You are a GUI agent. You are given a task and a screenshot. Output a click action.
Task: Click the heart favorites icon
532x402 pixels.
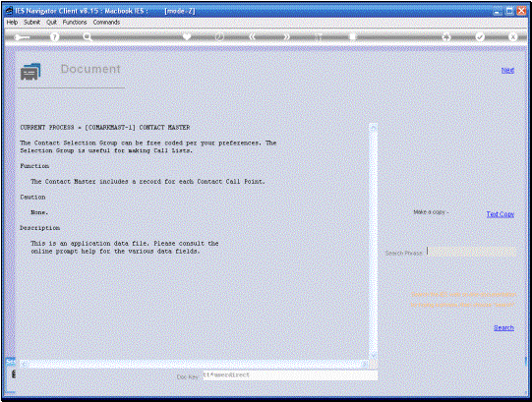(187, 36)
